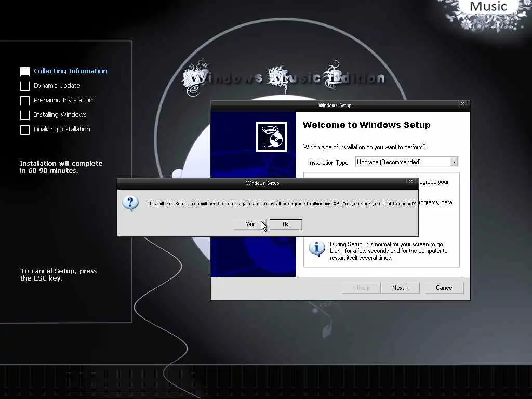Click the Windows Music Edition logo
This screenshot has width=532, height=399.
point(284,78)
